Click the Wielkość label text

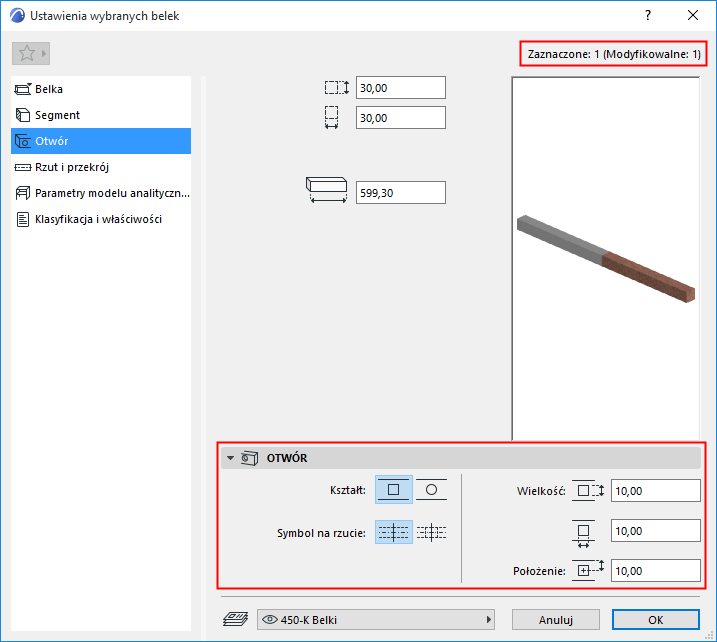(541, 492)
